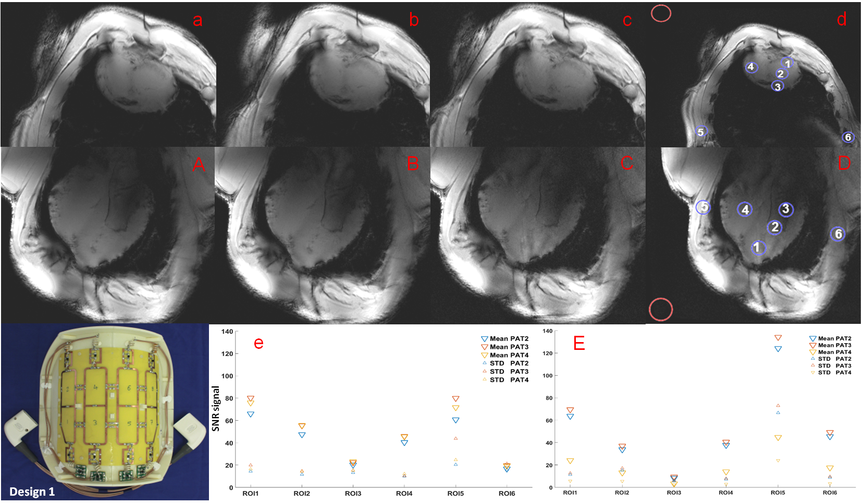Screen dimensions: 864x504
Task: Open the MRI image labeled lowercase a
Action: tap(108, 74)
